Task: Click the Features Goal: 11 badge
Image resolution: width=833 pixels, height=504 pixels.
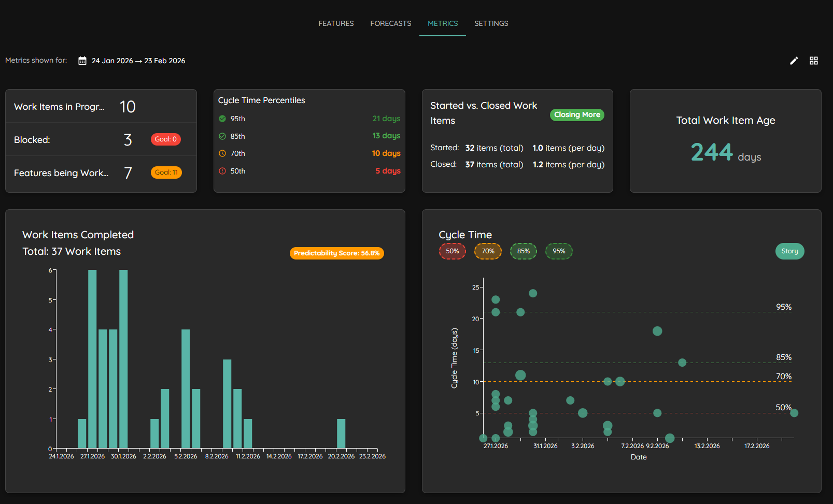Action: 166,172
